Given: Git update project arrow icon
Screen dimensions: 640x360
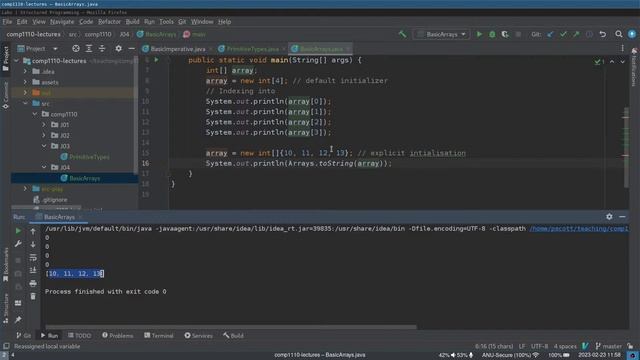Looking at the screenshot, I should point(550,34).
